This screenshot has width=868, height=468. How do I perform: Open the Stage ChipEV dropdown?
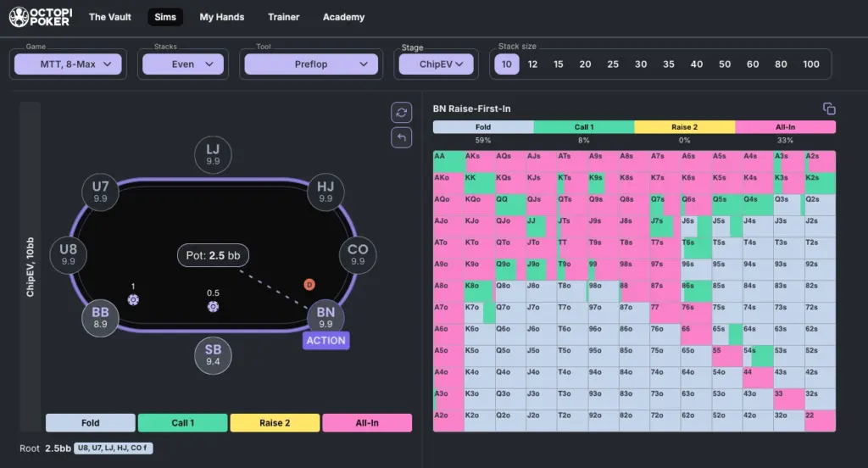[437, 64]
